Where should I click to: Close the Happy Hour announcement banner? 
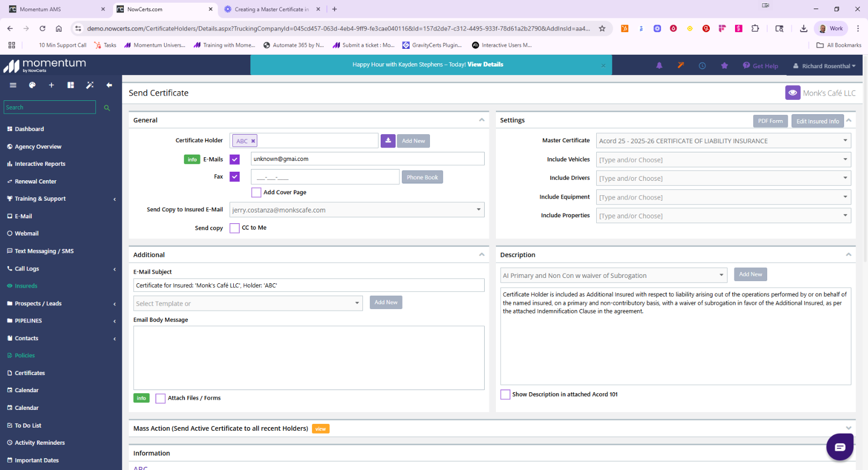[603, 65]
